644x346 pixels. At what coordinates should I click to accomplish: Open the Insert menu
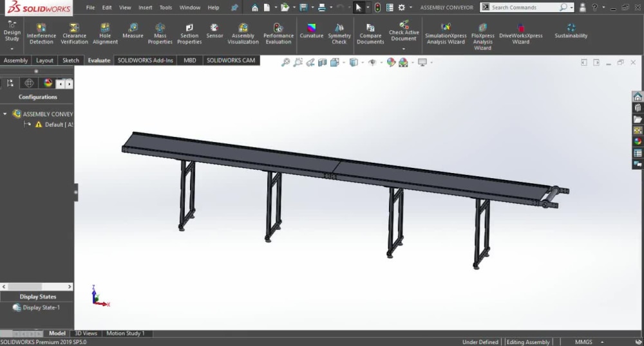[x=145, y=7]
